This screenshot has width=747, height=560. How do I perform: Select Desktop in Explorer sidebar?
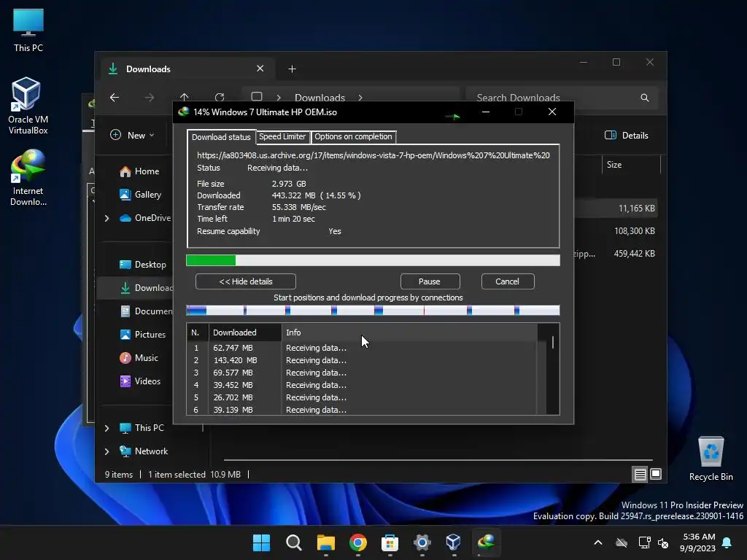click(142, 265)
